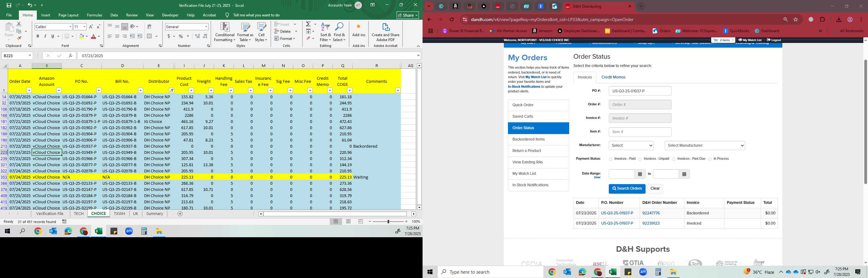Save the Excel workbook
The height and width of the screenshot is (278, 868).
click(9, 5)
